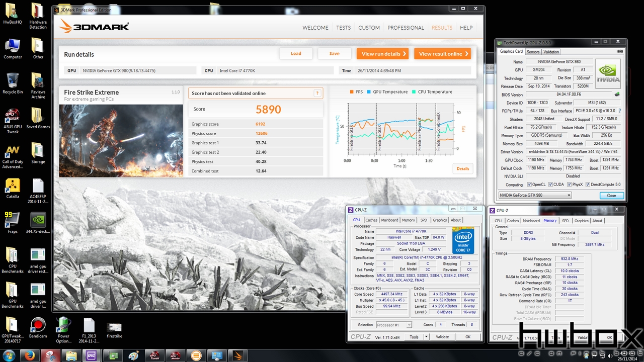
Task: Launch the Fraps desktop shortcut
Action: tap(13, 223)
